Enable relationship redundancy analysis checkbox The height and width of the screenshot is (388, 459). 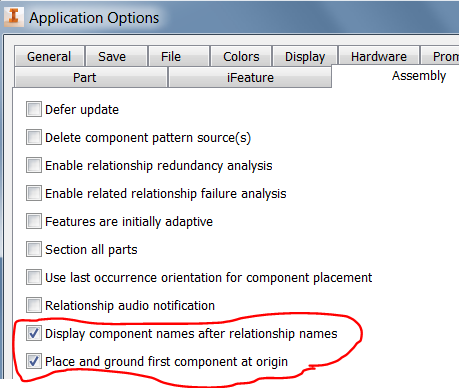pos(34,165)
